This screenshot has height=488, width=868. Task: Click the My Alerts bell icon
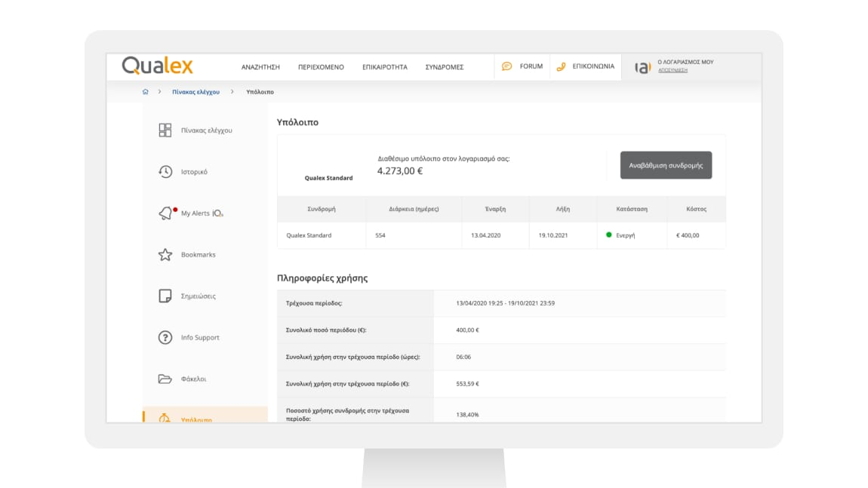(x=165, y=213)
